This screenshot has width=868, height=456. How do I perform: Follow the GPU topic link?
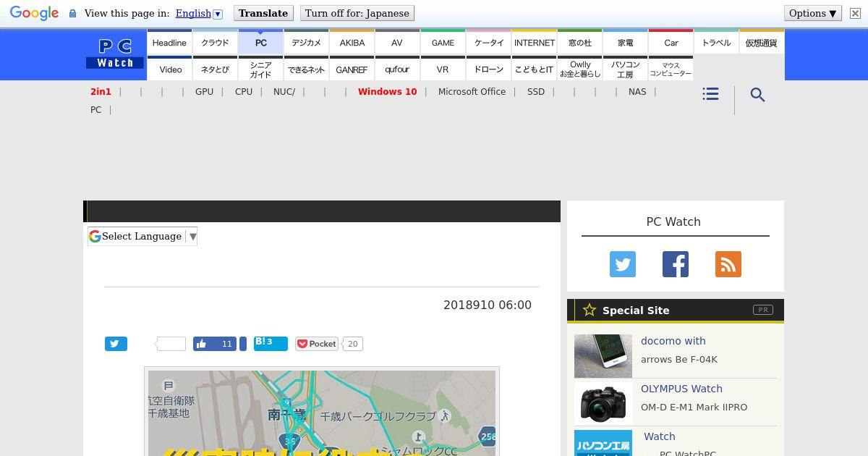(x=204, y=92)
